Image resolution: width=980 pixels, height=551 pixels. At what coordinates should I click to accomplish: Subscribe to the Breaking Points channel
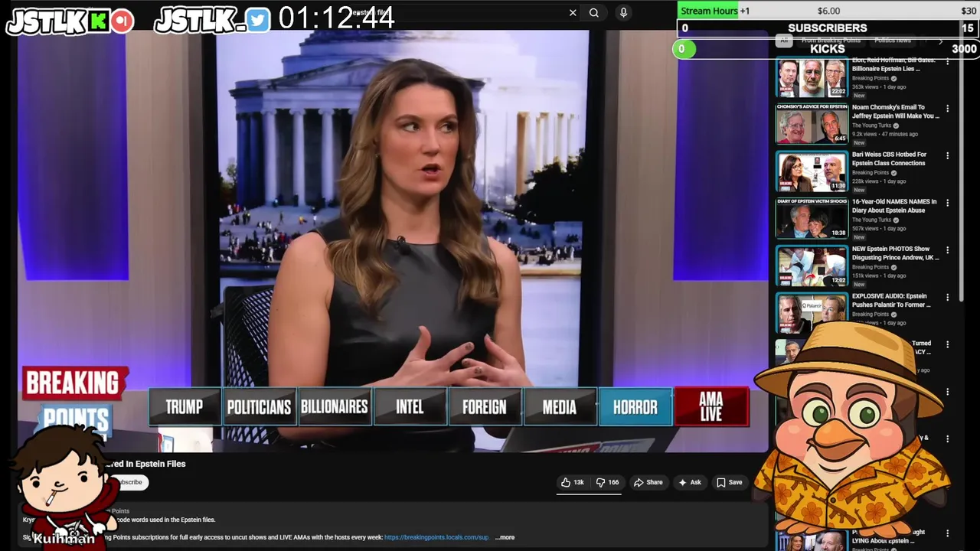click(x=130, y=482)
